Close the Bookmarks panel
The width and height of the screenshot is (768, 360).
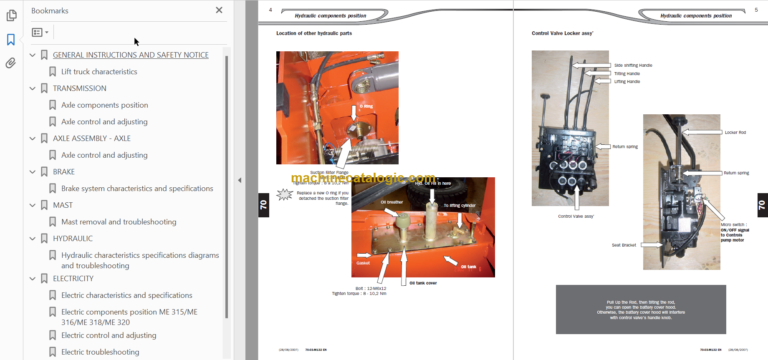pyautogui.click(x=219, y=10)
